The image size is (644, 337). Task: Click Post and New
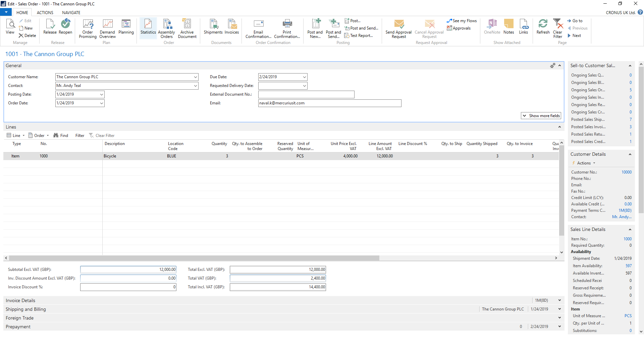(315, 29)
